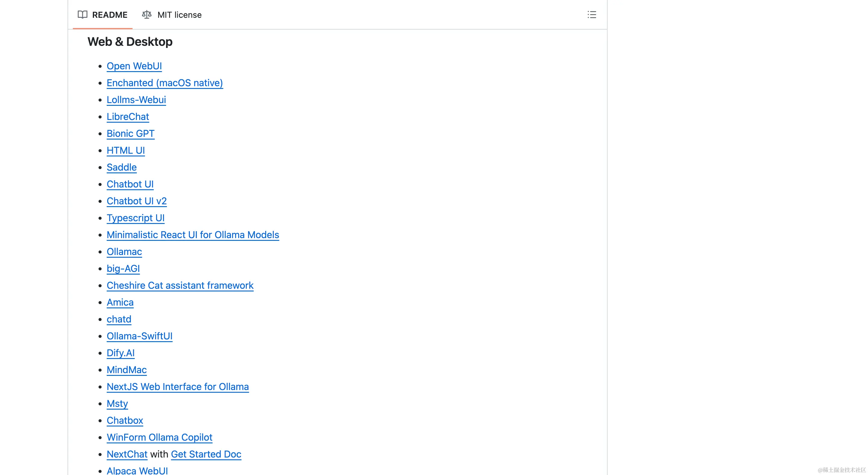The width and height of the screenshot is (868, 475).
Task: Visit the LibreChat link
Action: click(128, 117)
